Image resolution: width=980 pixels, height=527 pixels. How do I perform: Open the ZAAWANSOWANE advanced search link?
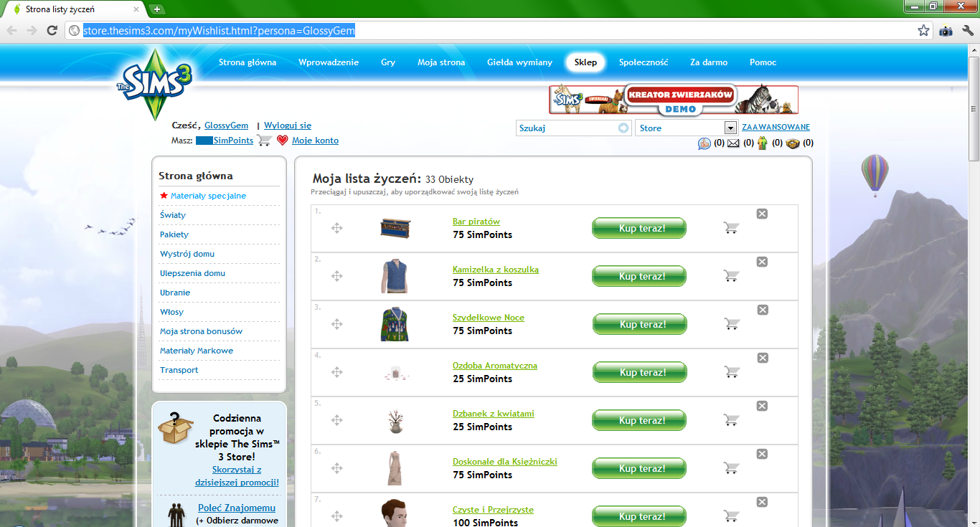point(776,127)
